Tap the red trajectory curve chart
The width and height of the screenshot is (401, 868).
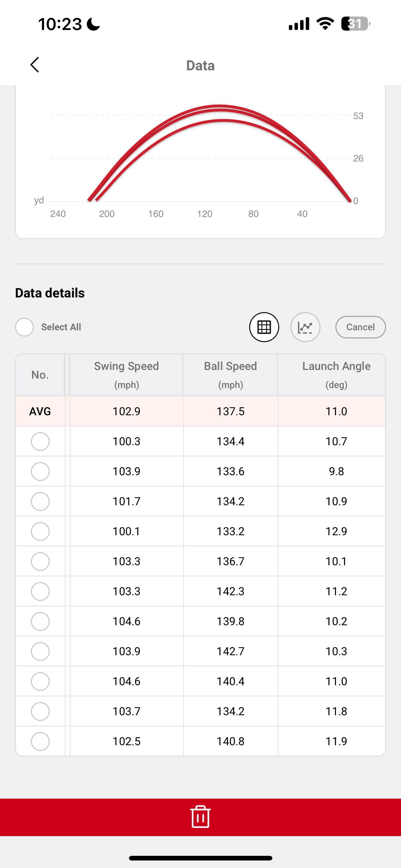point(220,111)
